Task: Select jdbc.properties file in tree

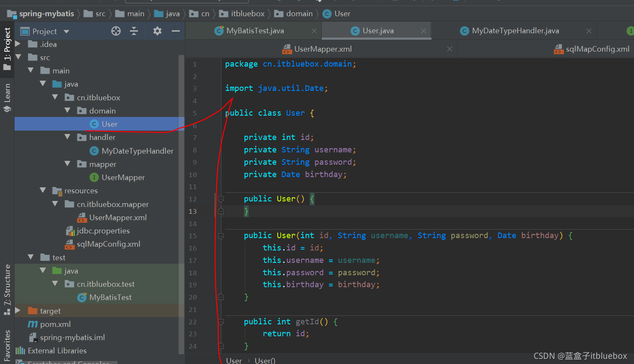Action: (x=97, y=230)
